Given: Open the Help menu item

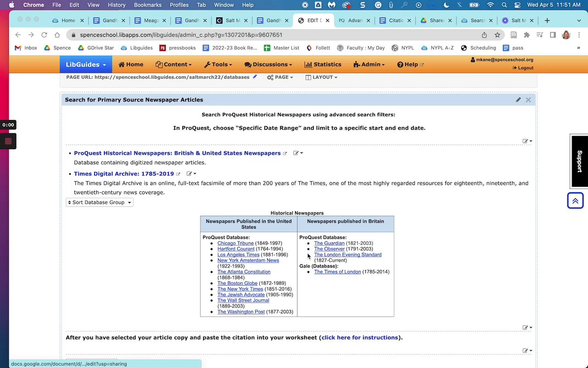Looking at the screenshot, I should click(x=411, y=64).
